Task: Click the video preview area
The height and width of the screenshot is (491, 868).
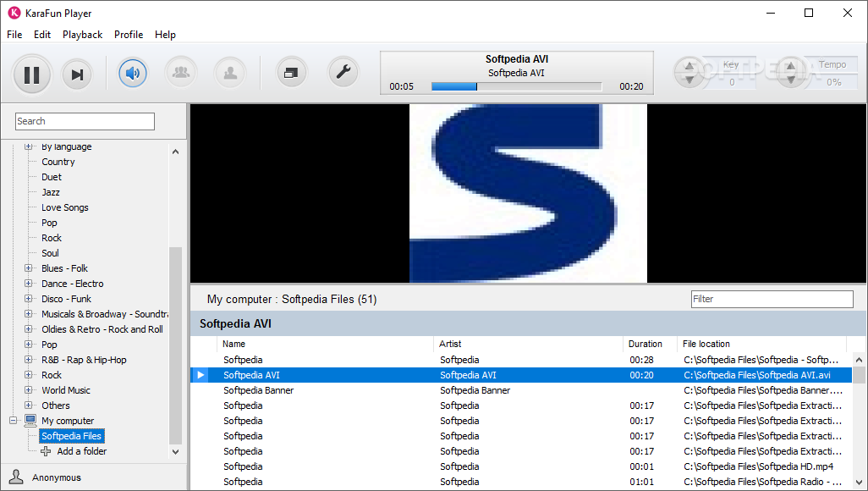Action: click(x=528, y=193)
